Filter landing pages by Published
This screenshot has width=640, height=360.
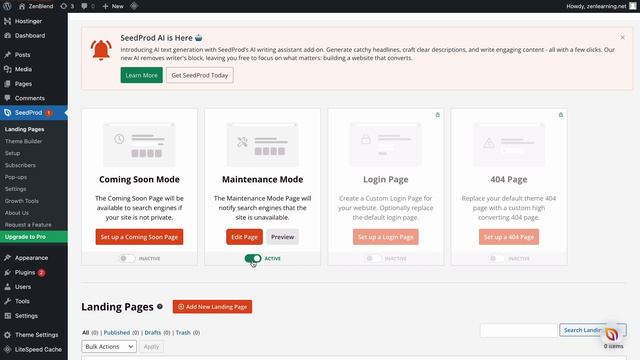pos(117,333)
